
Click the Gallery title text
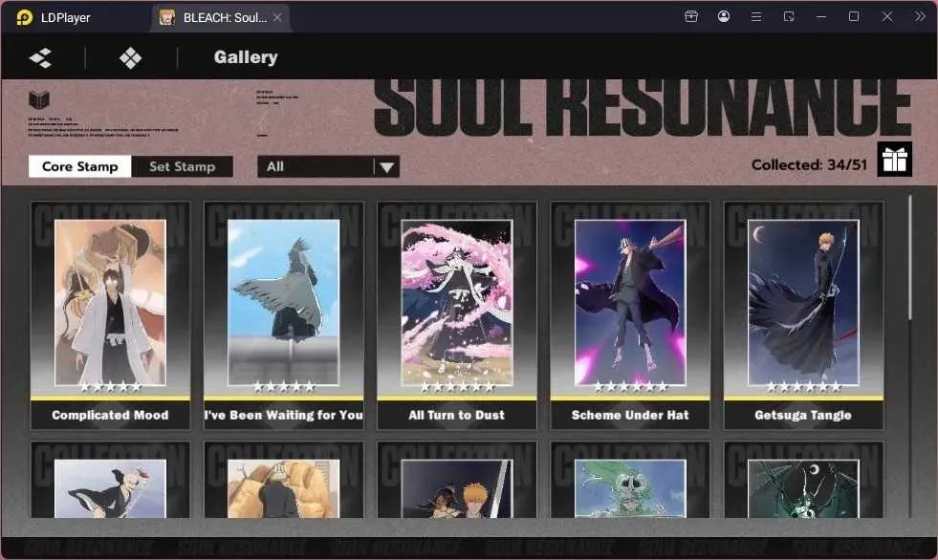[246, 57]
